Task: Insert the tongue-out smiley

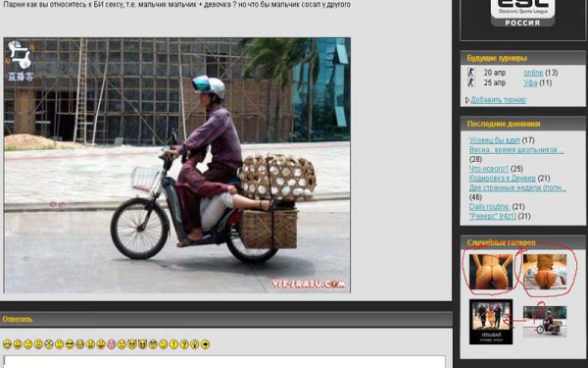Action: (x=101, y=344)
